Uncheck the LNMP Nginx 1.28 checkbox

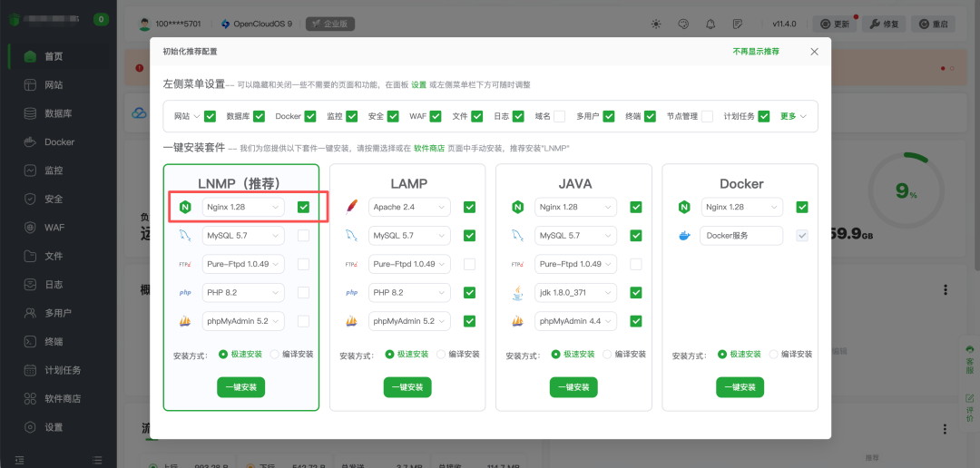point(304,208)
